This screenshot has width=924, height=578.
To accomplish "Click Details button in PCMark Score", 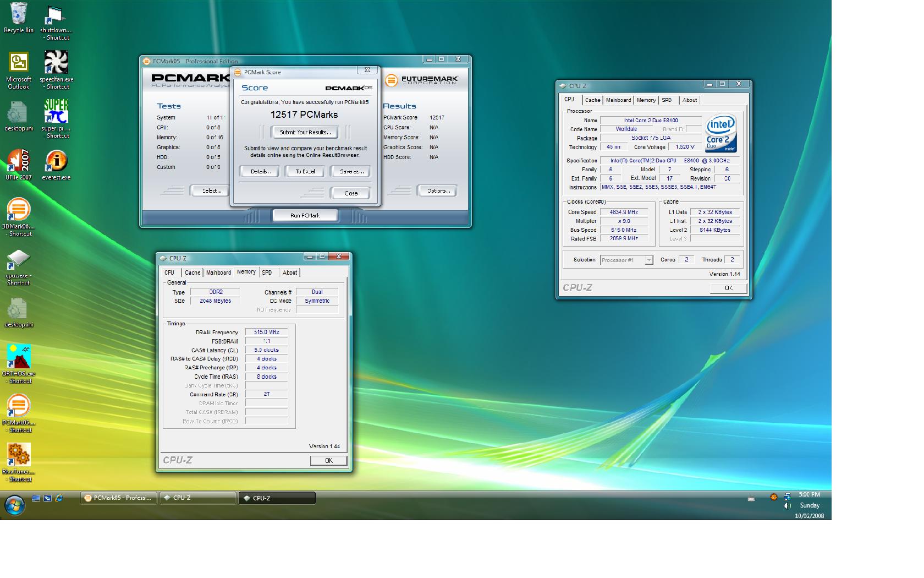I will [261, 171].
